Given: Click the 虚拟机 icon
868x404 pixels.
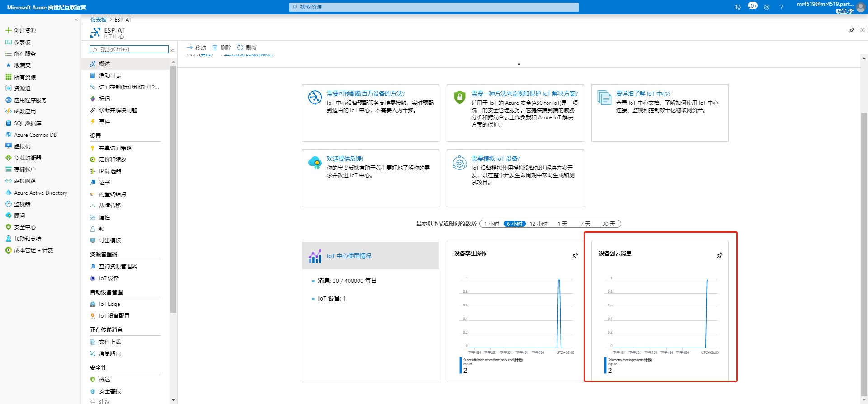Looking at the screenshot, I should (x=8, y=146).
